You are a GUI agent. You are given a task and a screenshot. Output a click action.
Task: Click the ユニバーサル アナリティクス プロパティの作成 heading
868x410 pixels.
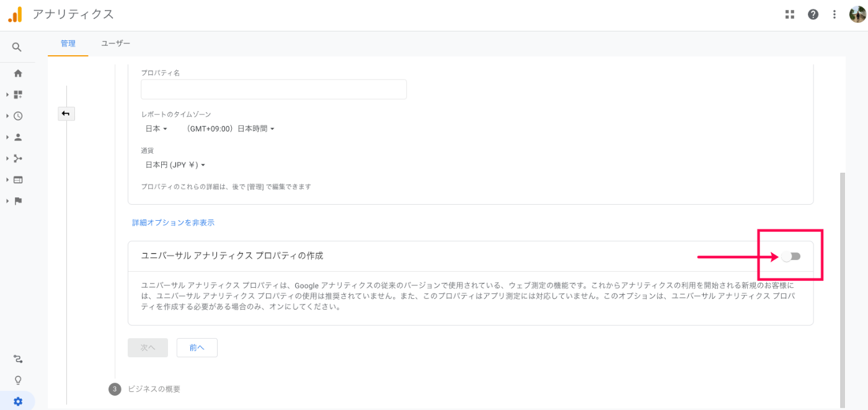pos(232,256)
